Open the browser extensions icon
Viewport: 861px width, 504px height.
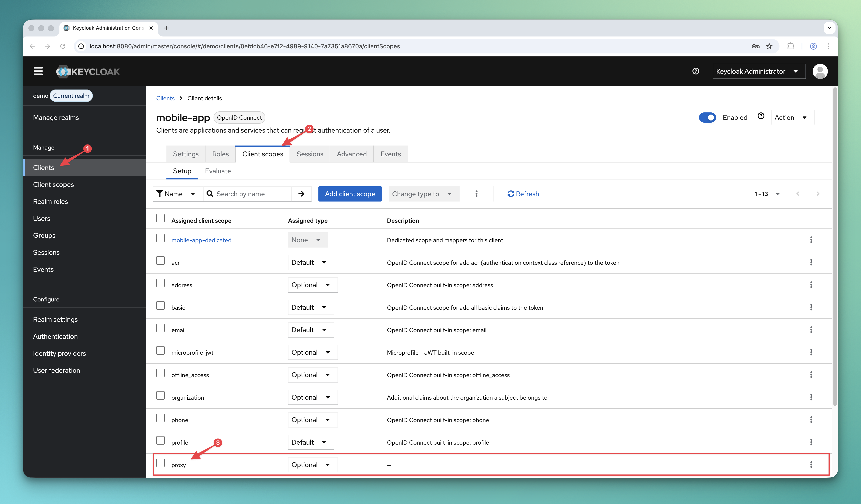[791, 46]
